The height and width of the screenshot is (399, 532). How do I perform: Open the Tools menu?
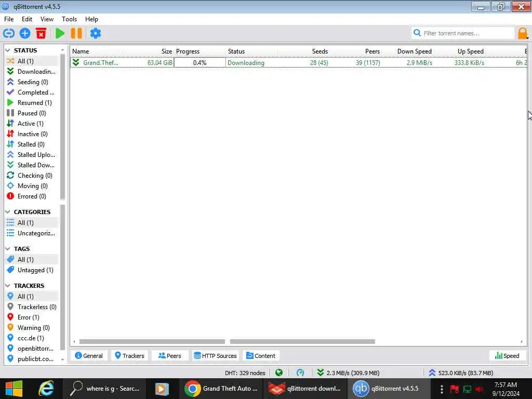(x=69, y=19)
